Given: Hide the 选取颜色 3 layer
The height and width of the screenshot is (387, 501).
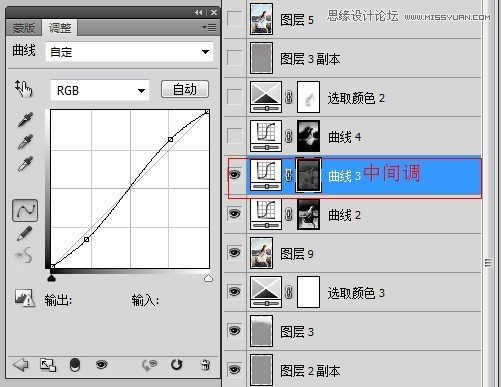Looking at the screenshot, I should tap(235, 291).
